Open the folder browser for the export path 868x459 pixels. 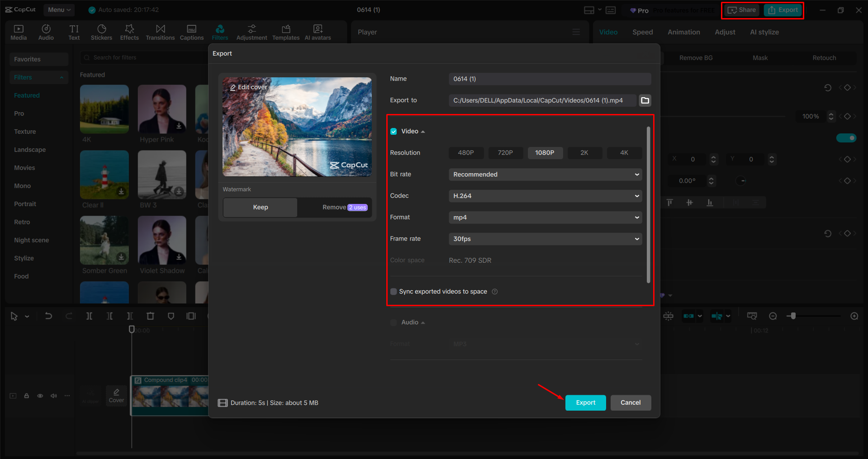[x=645, y=100]
